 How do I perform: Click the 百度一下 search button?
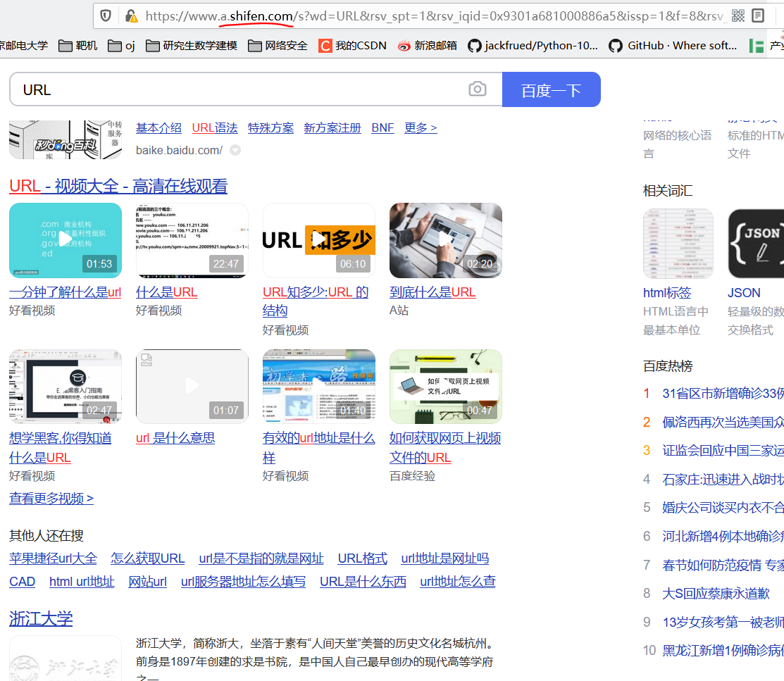tap(551, 89)
